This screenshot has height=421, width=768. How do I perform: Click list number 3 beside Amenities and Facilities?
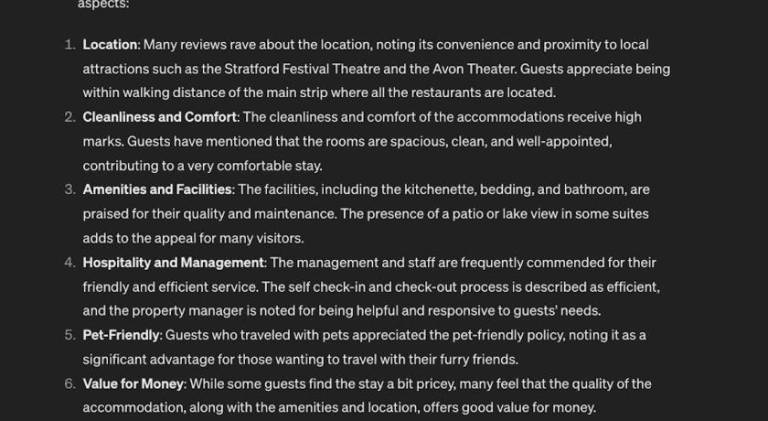coord(70,189)
